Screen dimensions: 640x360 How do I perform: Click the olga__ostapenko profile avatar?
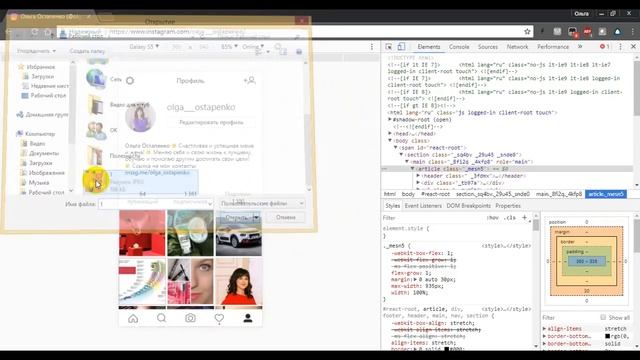(140, 116)
